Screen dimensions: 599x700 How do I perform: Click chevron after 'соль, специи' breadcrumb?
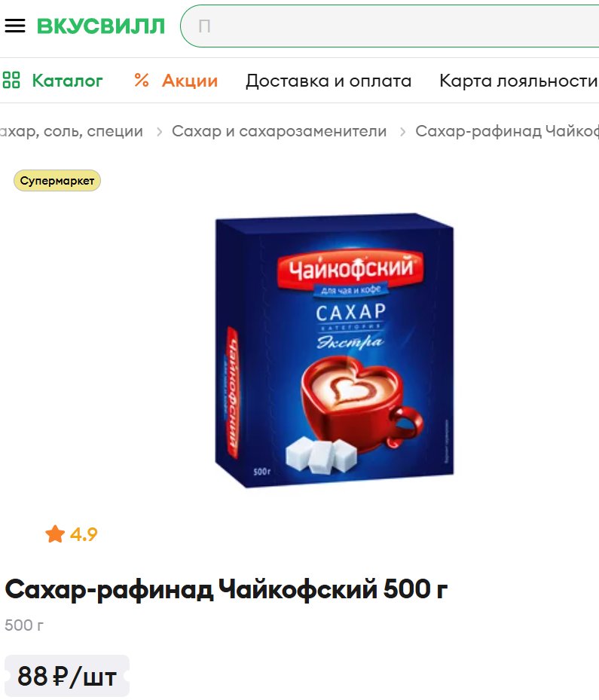pyautogui.click(x=159, y=132)
